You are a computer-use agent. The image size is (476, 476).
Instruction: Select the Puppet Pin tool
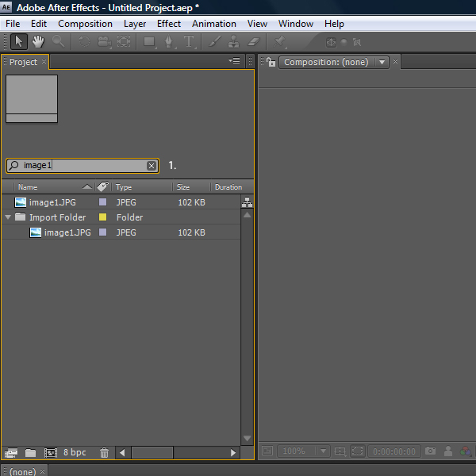click(279, 42)
